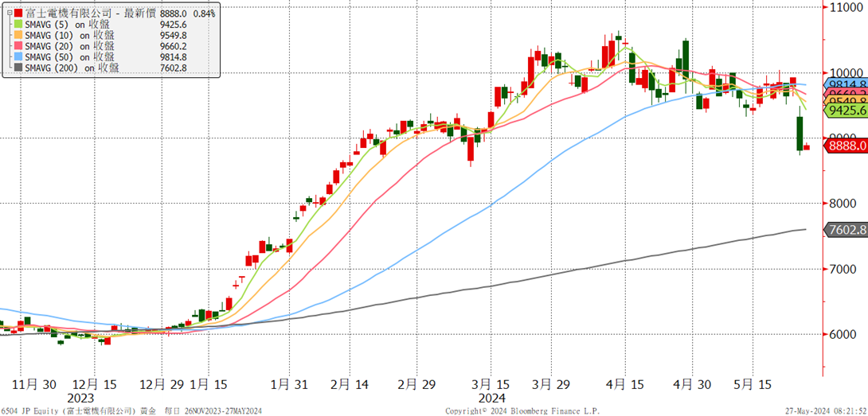This screenshot has width=868, height=416.
Task: Click the 1月 31 date axis label
Action: 290,384
